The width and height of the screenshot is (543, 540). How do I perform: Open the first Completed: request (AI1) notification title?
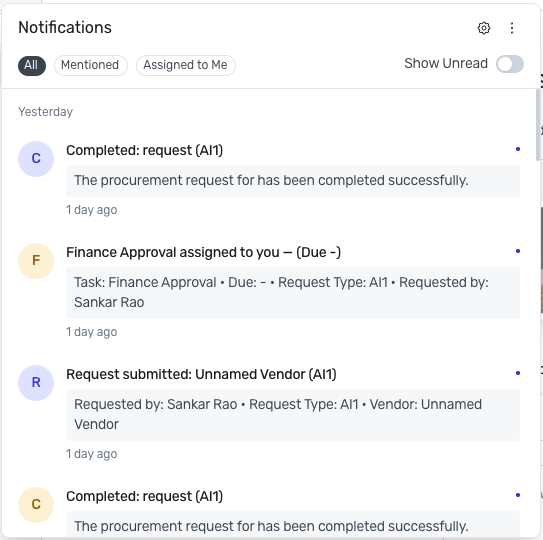[x=144, y=150]
